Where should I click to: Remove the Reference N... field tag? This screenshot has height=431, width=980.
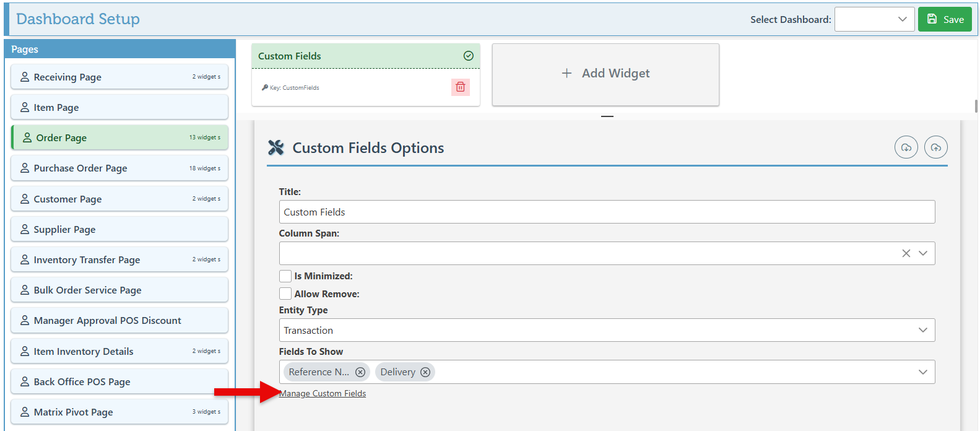360,372
